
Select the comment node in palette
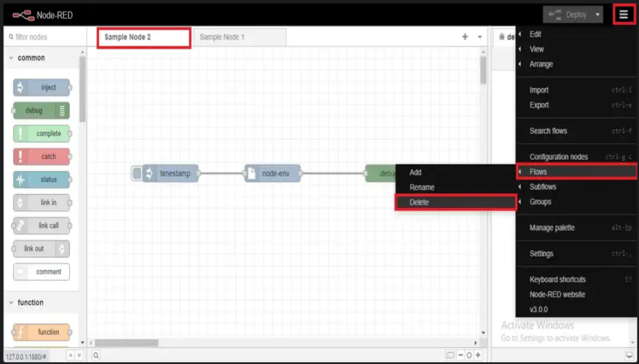pos(41,272)
